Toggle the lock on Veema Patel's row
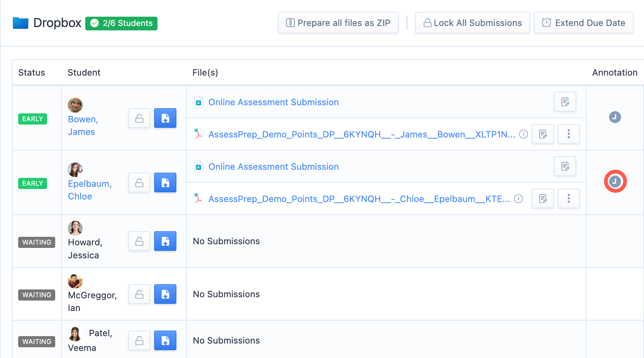This screenshot has height=358, width=644. [x=139, y=340]
